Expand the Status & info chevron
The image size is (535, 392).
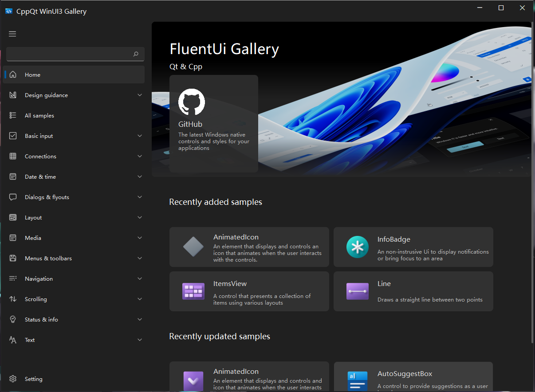tap(140, 319)
